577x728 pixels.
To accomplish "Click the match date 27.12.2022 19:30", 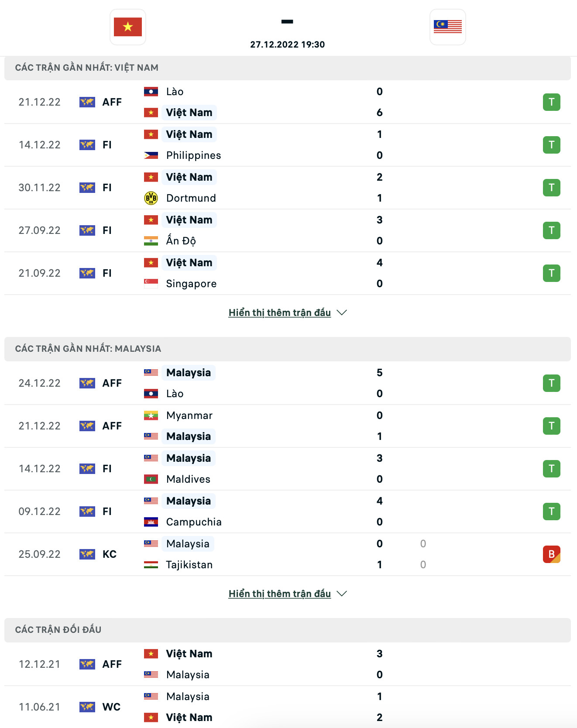I will click(x=287, y=45).
